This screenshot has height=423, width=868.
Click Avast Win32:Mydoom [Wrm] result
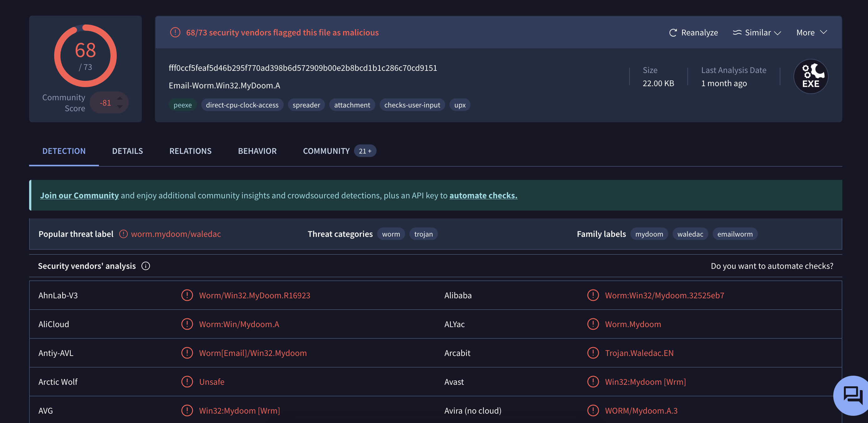point(645,382)
